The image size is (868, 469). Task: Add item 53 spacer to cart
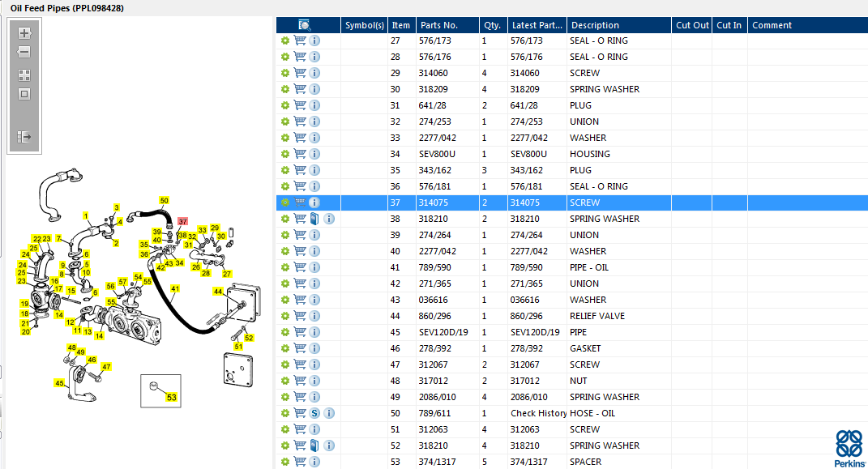coord(300,461)
